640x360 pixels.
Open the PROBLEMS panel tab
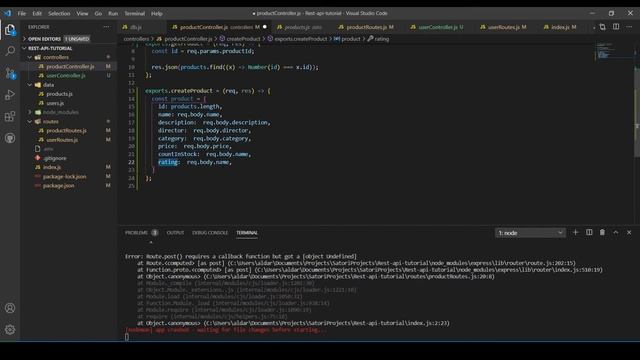pos(136,233)
